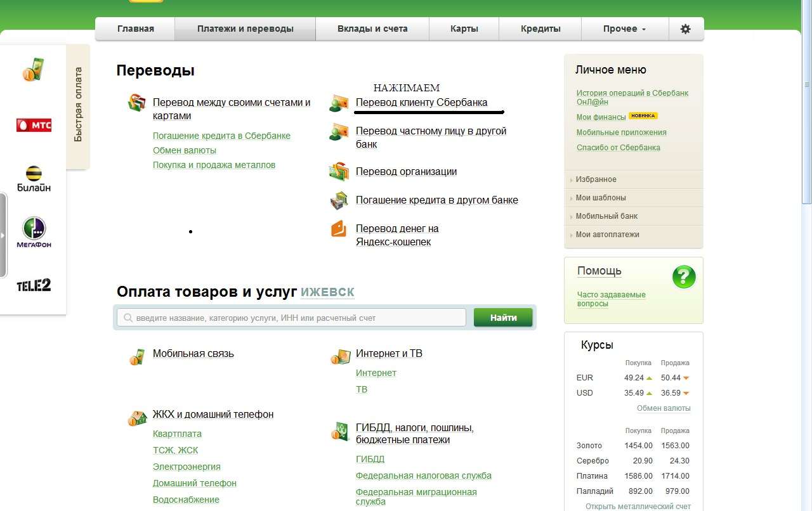
Task: Open the Главная tab
Action: (135, 29)
